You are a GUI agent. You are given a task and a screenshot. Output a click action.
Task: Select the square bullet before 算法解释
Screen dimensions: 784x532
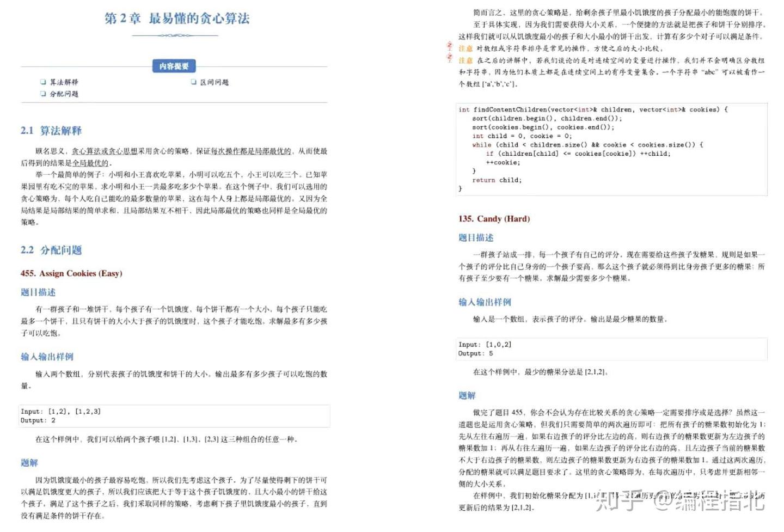pyautogui.click(x=43, y=82)
